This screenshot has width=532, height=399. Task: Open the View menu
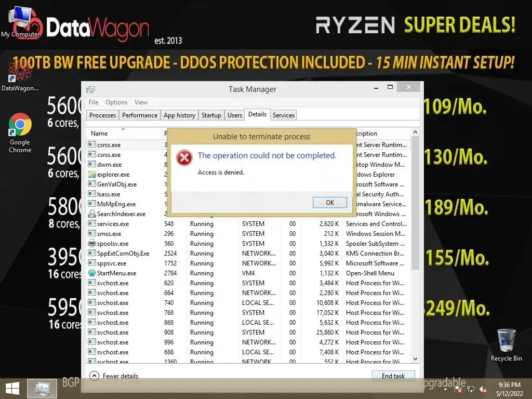point(141,102)
